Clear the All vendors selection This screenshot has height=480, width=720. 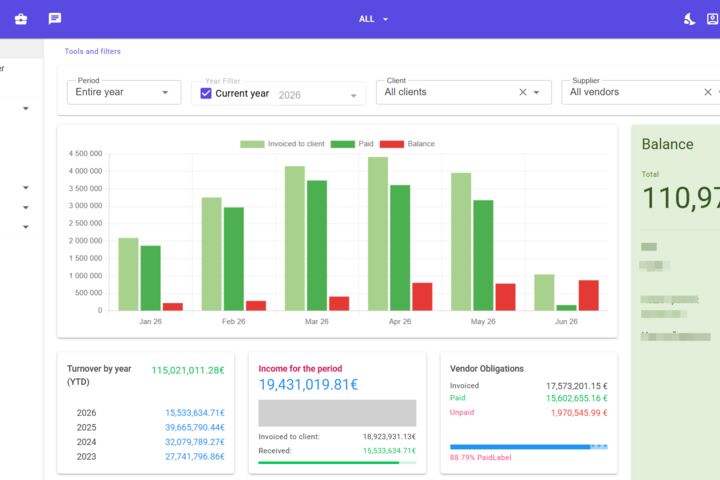pos(708,92)
